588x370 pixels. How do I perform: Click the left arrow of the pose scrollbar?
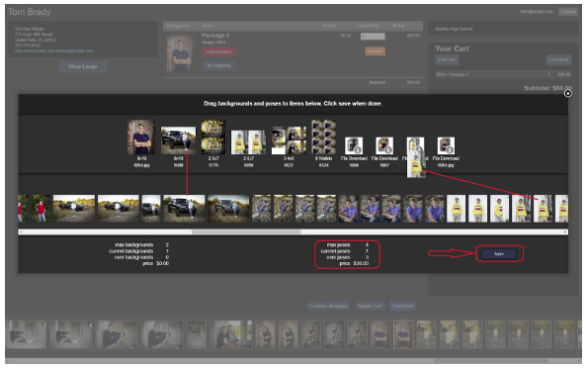(21, 231)
